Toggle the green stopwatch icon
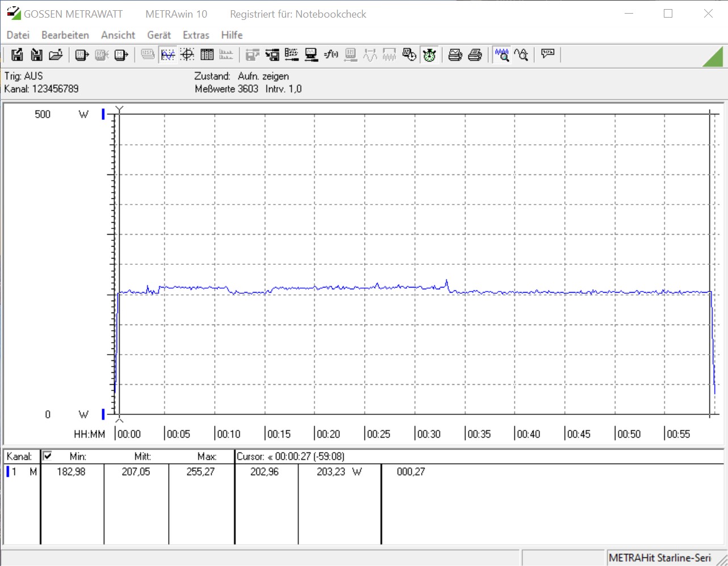 pyautogui.click(x=429, y=55)
